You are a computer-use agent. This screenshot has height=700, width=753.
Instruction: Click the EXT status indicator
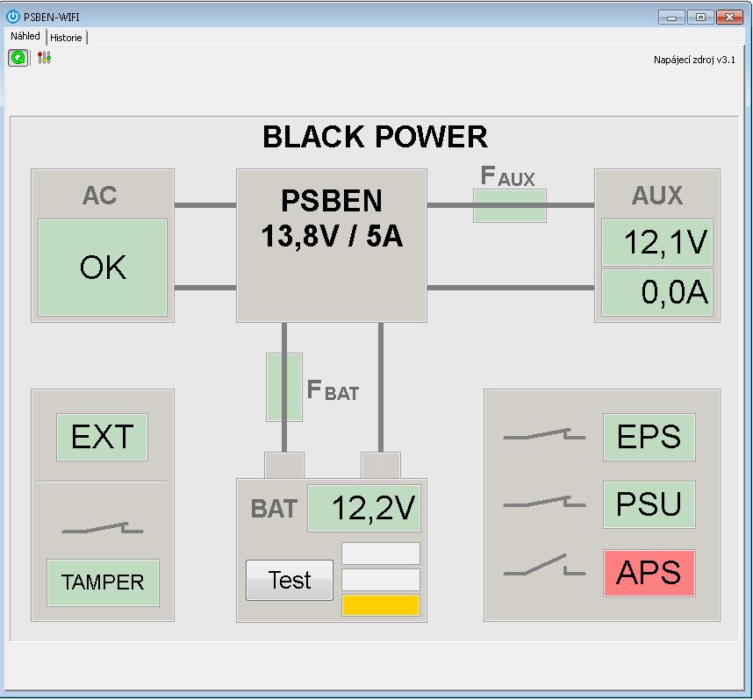[x=103, y=437]
